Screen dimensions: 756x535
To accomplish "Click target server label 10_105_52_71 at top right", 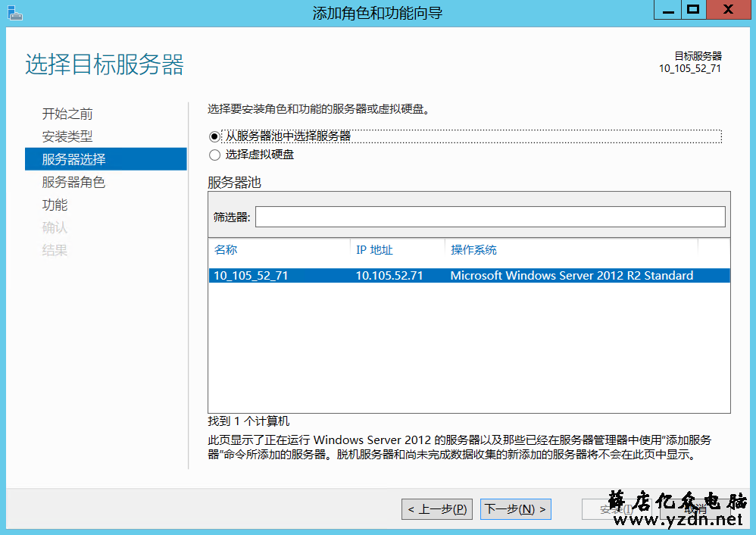I will pyautogui.click(x=690, y=68).
